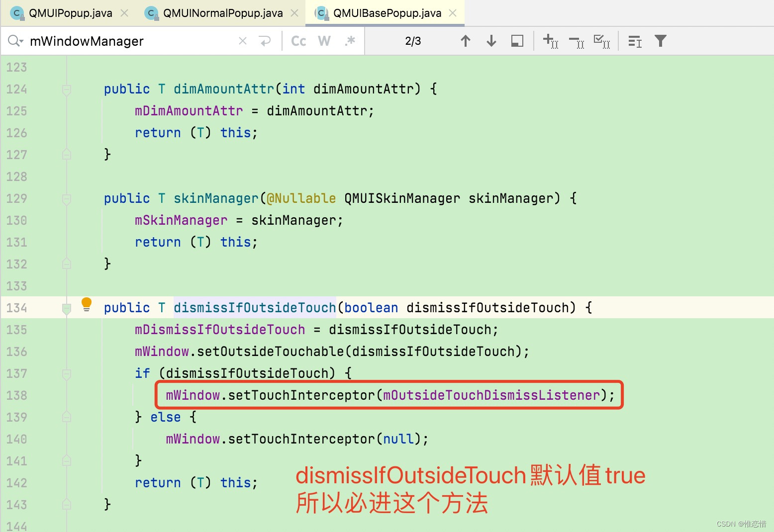This screenshot has height=532, width=774.
Task: Collapse the if block at line 137
Action: (66, 374)
